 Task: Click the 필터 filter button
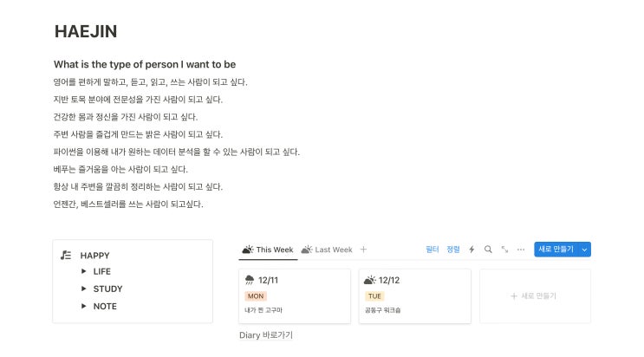point(433,250)
